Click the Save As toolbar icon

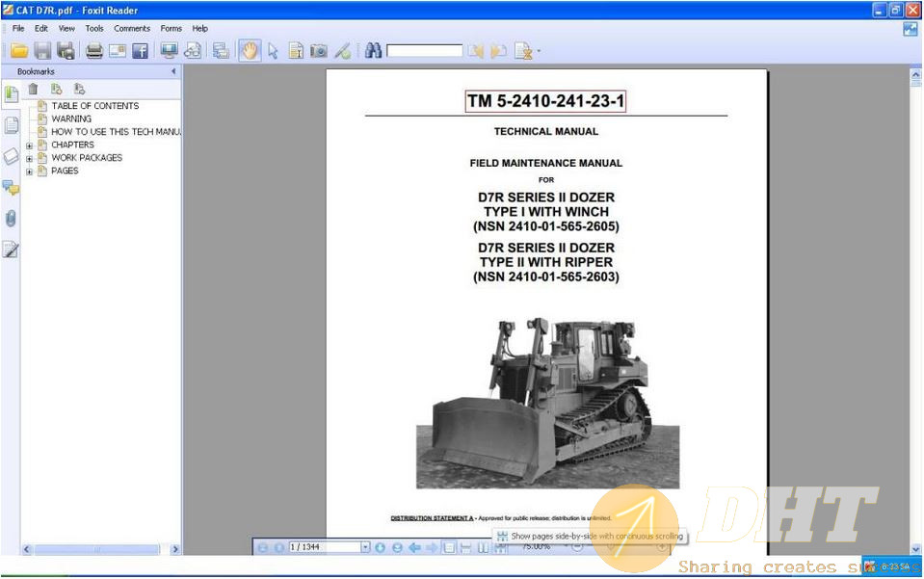click(66, 51)
